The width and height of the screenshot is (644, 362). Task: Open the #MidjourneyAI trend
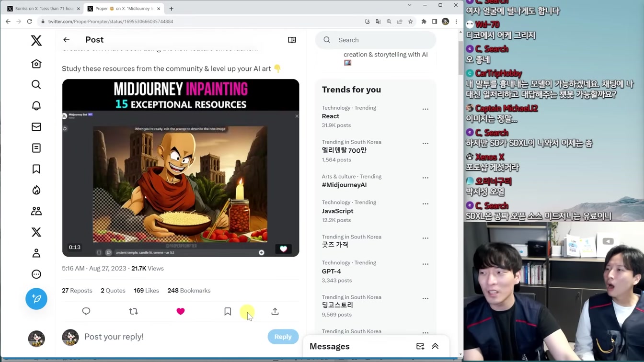344,185
